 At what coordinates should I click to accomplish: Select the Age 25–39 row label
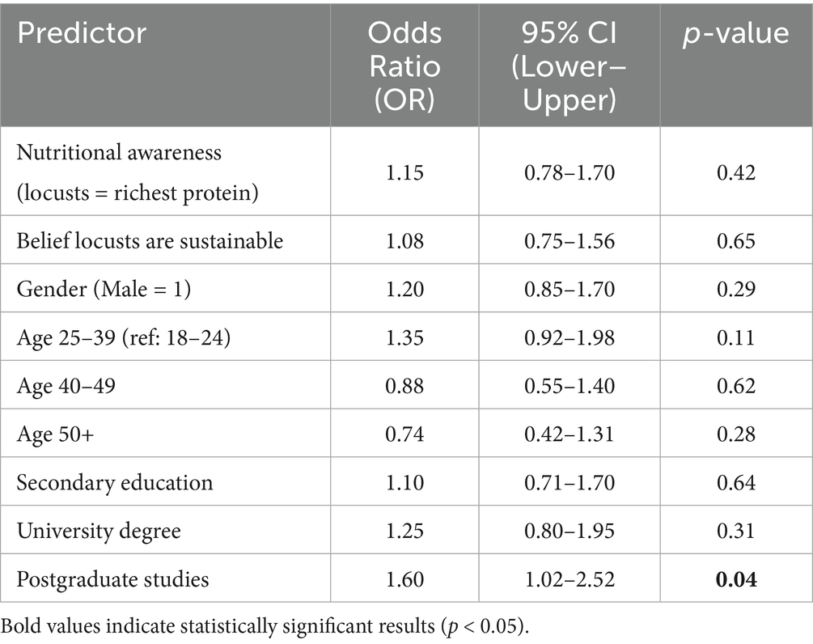pos(124,338)
